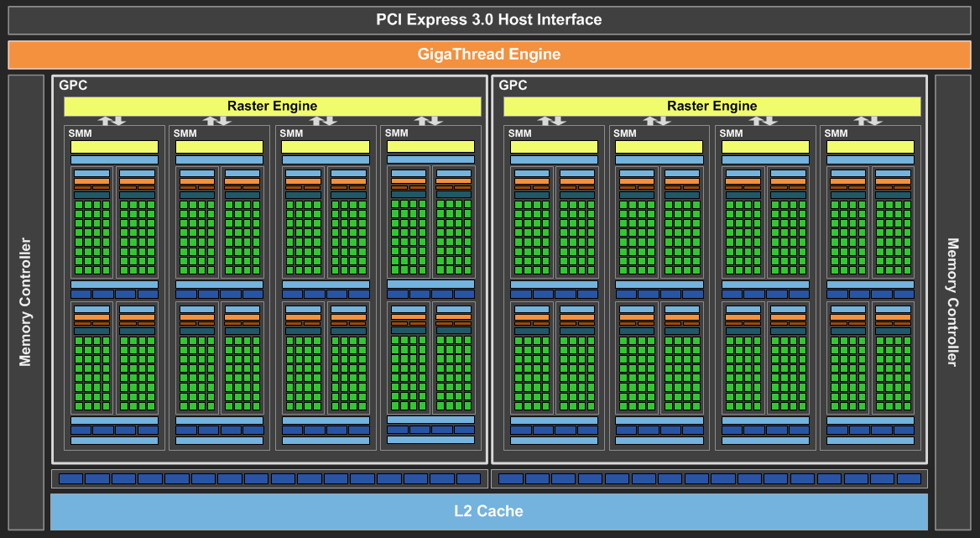Click the arrows above first SMM in left GPC

[112, 121]
